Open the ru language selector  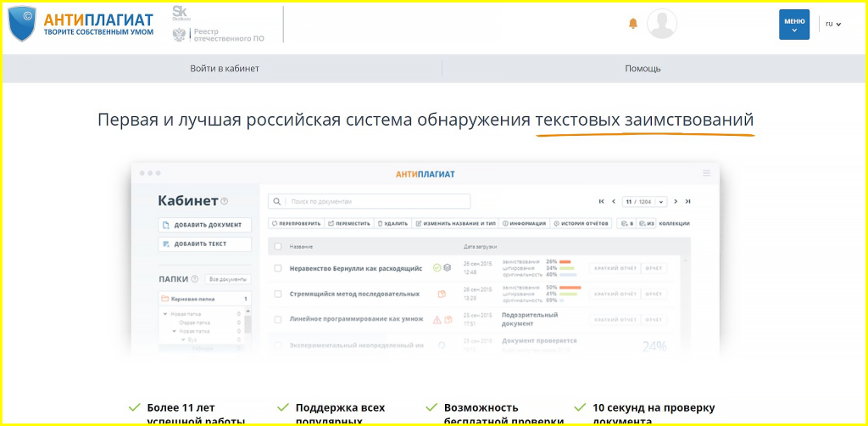[x=833, y=25]
